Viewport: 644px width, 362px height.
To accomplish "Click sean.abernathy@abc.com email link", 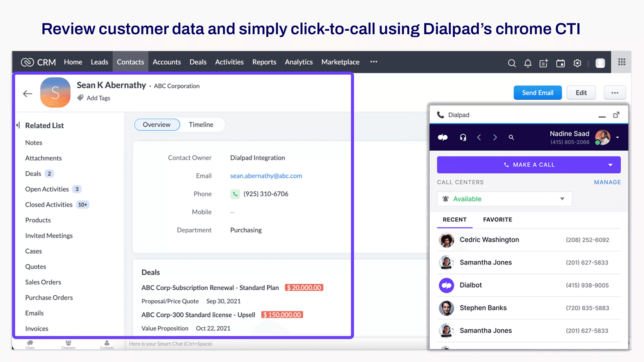I will click(x=266, y=176).
